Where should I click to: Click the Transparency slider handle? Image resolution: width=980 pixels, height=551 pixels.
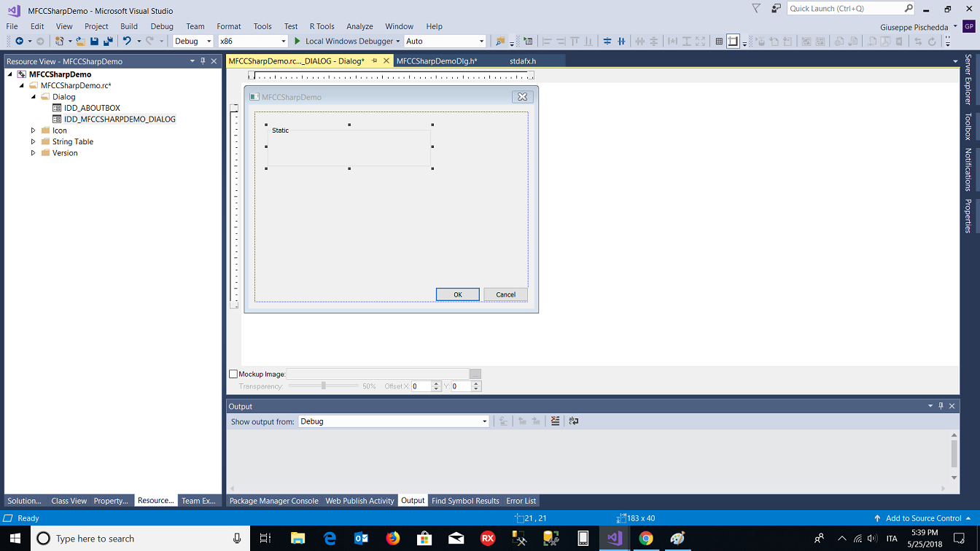(x=324, y=386)
